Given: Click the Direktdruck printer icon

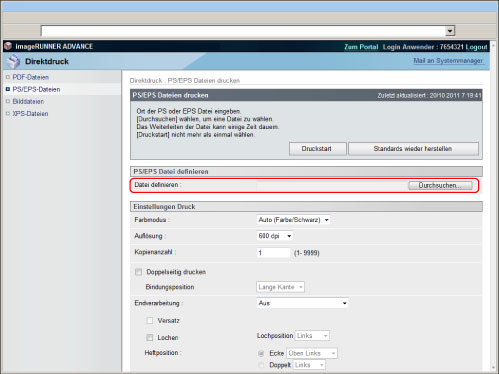Looking at the screenshot, I should pyautogui.click(x=14, y=61).
